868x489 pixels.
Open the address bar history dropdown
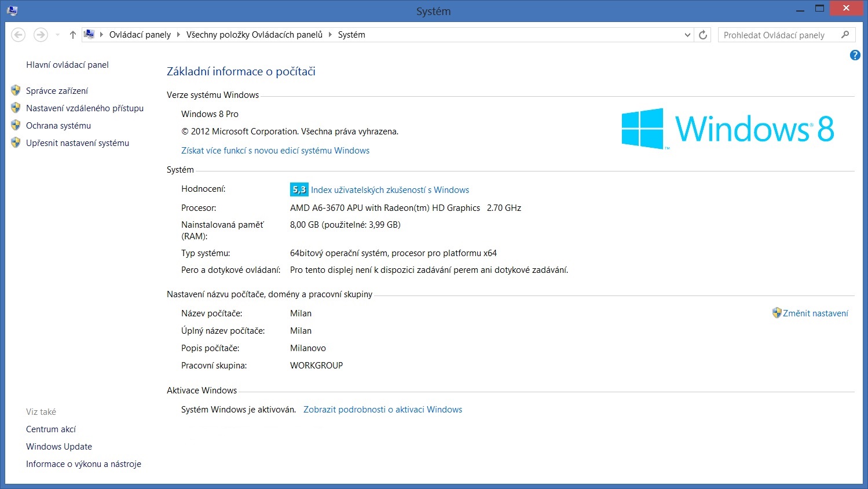point(687,35)
